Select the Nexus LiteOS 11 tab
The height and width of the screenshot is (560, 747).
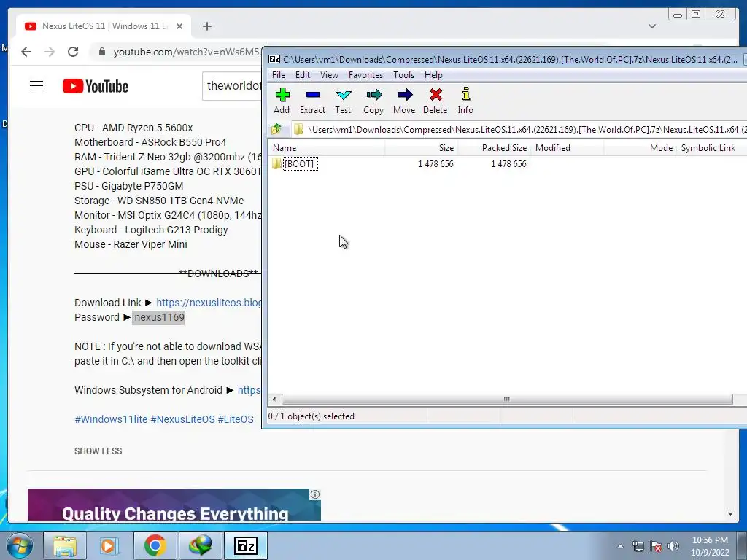click(x=104, y=26)
